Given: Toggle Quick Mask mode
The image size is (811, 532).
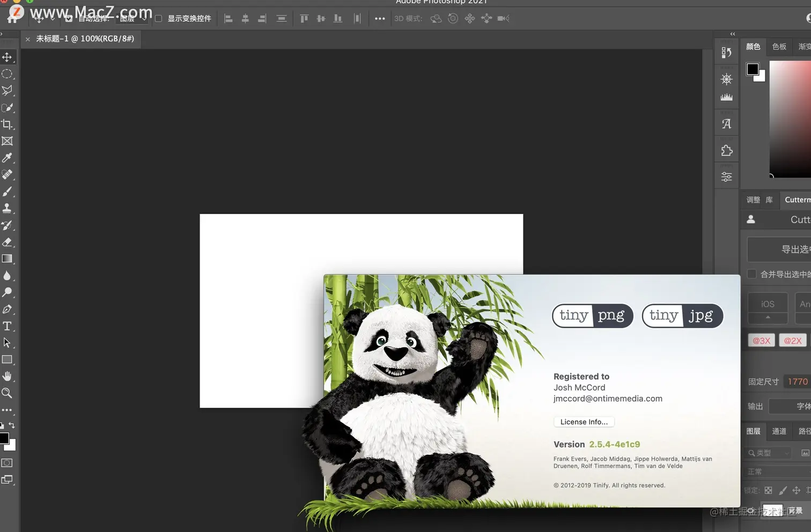Looking at the screenshot, I should tap(7, 463).
